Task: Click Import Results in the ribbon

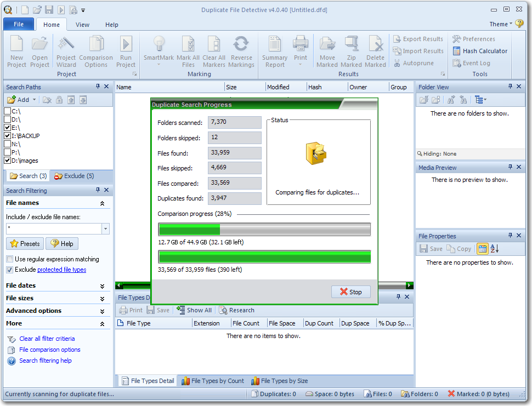Action: point(418,51)
